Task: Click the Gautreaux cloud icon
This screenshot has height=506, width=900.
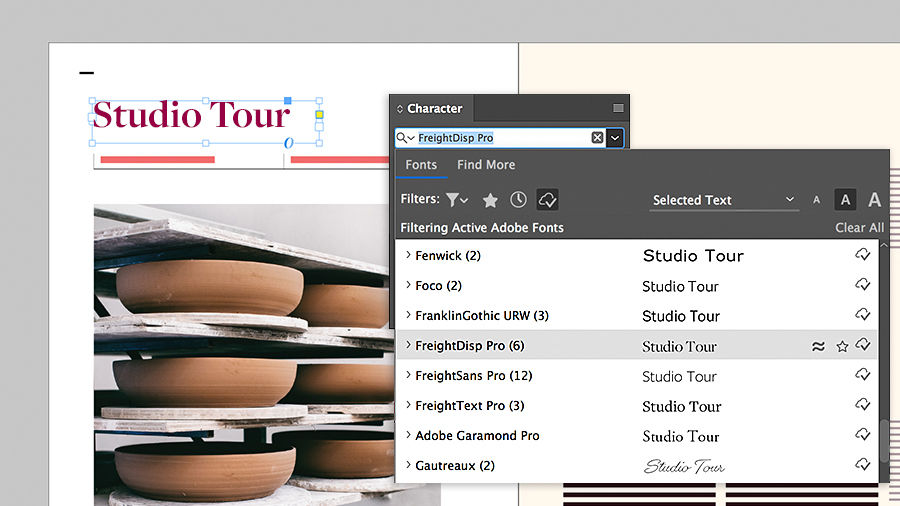Action: coord(863,464)
